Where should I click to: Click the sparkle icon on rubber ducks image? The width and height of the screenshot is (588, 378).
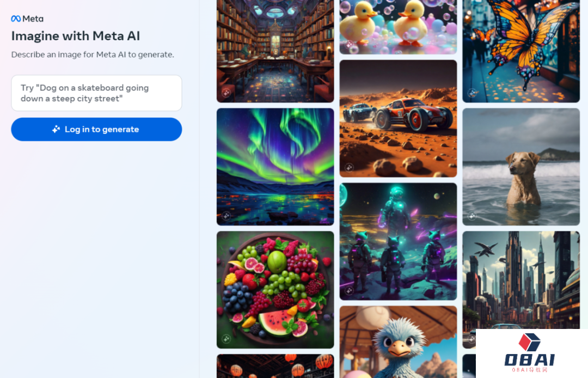[x=349, y=45]
